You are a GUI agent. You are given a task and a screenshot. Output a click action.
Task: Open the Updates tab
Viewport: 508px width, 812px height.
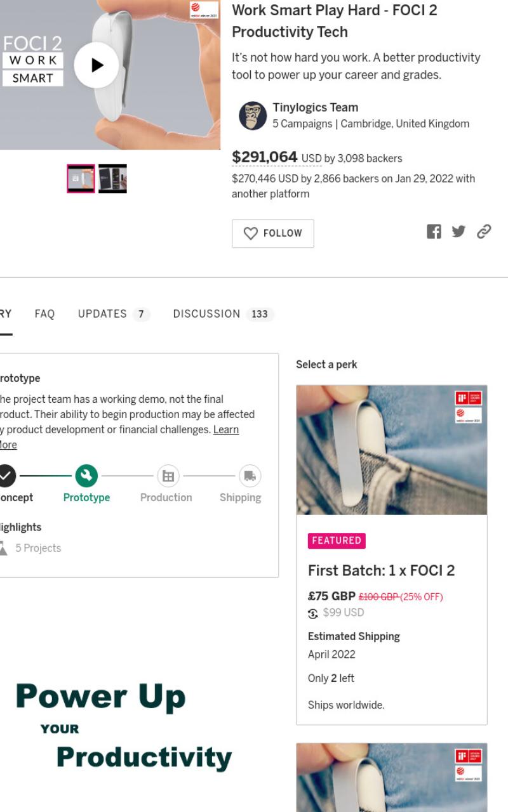[x=114, y=314]
